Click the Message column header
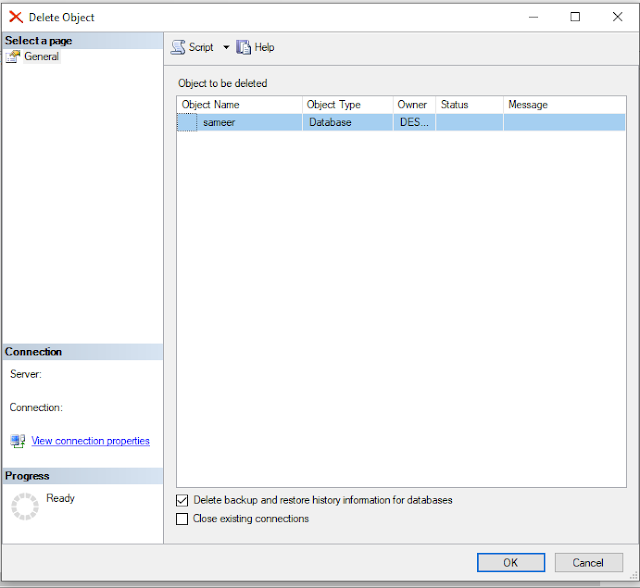Viewport: 640px width, 588px height. pyautogui.click(x=564, y=105)
